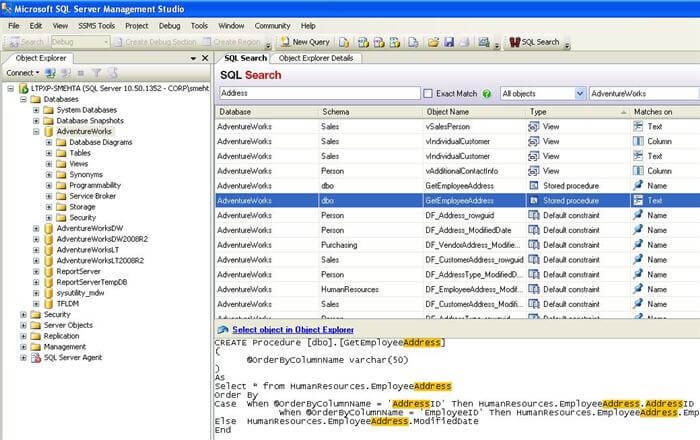Click the Analysis Services XMLA Query icon
This screenshot has height=440, width=700.
click(395, 42)
